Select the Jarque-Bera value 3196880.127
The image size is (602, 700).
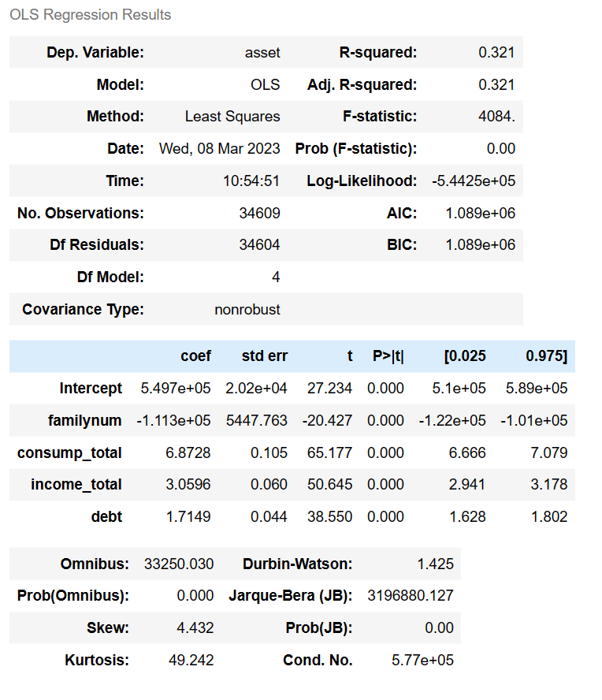click(411, 595)
